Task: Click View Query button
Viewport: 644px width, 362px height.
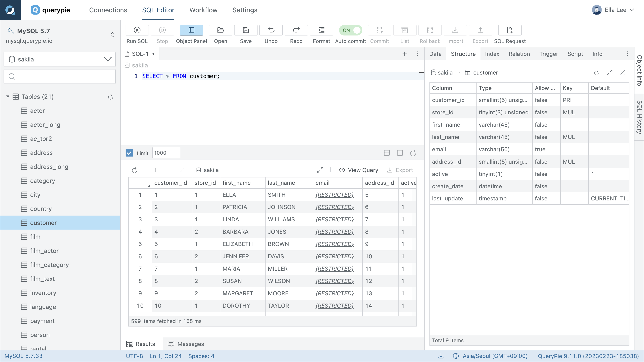Action: tap(358, 170)
